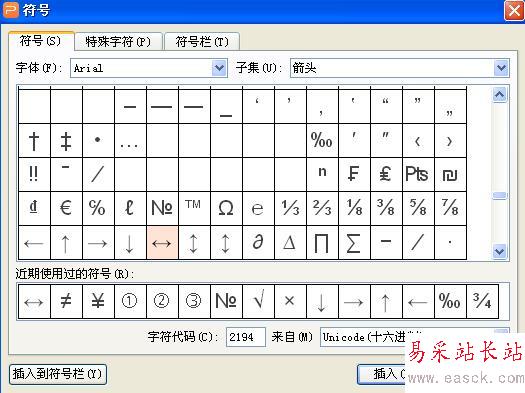Select the double dagger ‡ symbol
This screenshot has height=393, width=525.
point(66,141)
